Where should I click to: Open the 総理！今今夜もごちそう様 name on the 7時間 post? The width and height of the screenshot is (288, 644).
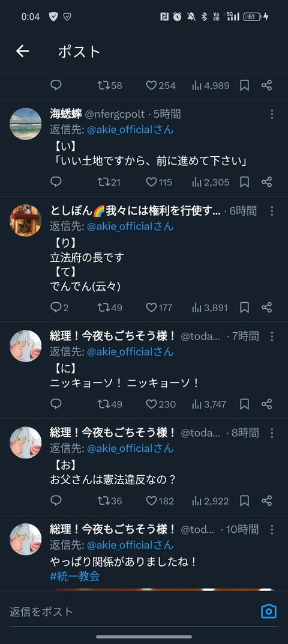point(112,336)
